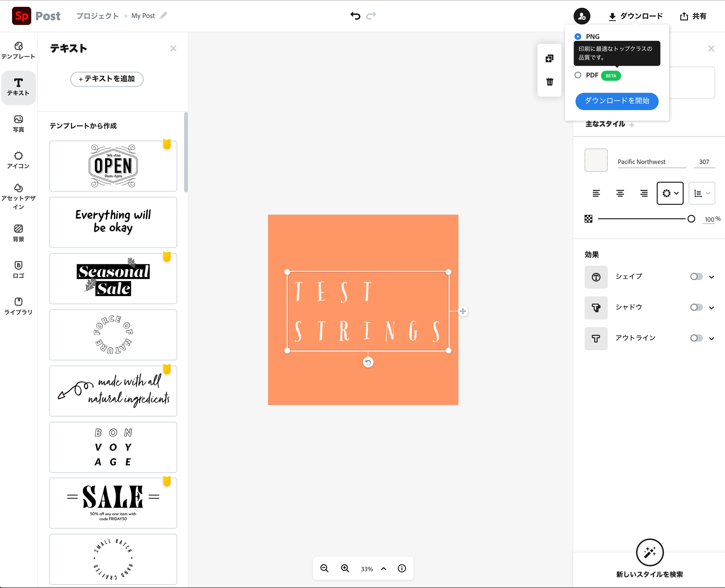Screen dimensions: 725x588
Task: Open the invite collaborator icon
Action: point(582,16)
